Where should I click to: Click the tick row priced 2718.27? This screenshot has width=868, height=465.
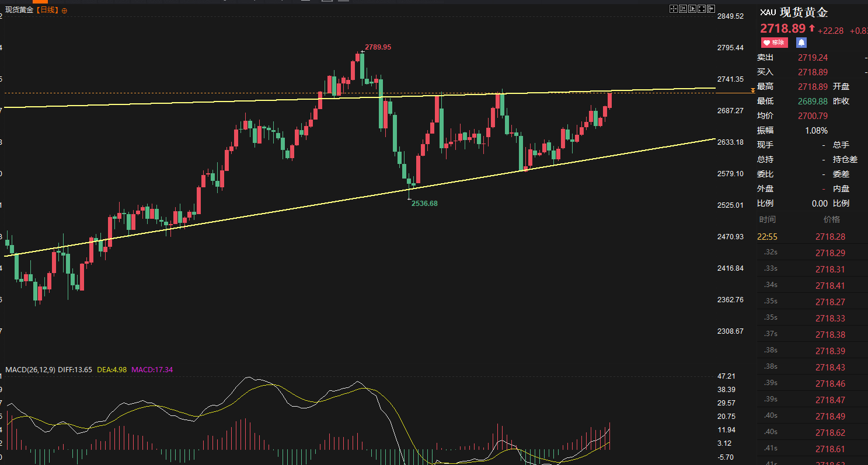(x=813, y=302)
